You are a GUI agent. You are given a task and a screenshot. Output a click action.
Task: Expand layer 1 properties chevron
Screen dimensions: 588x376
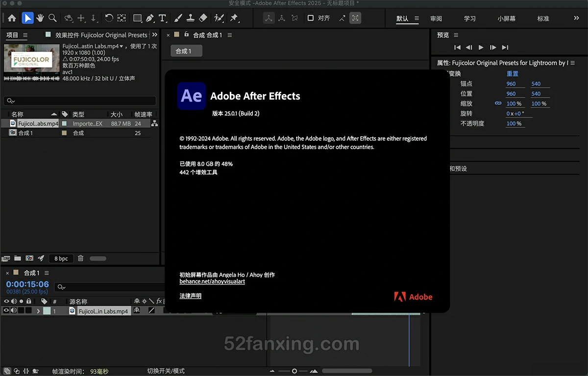(x=38, y=311)
